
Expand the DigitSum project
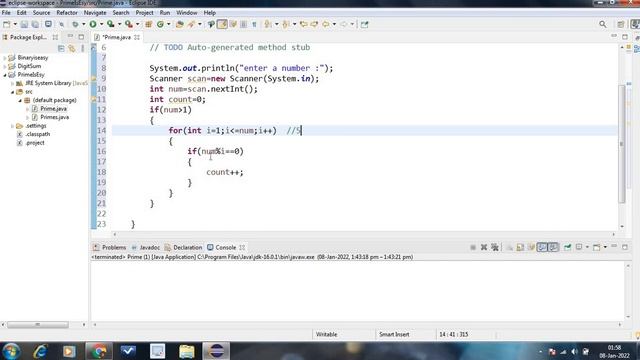point(5,66)
